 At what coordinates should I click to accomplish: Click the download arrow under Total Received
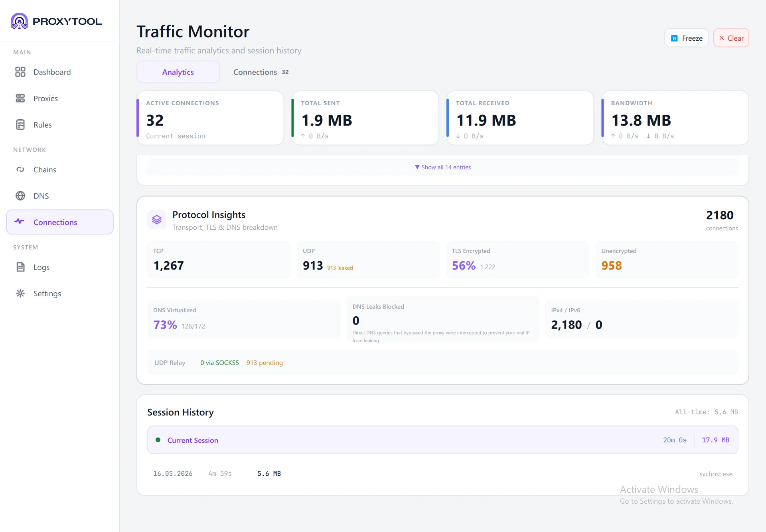[458, 136]
